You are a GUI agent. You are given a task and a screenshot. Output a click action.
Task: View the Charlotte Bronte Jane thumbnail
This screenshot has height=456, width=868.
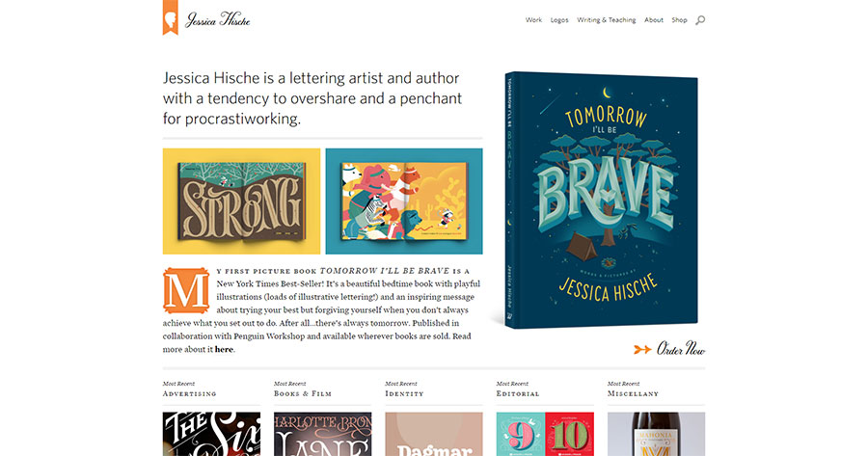point(323,434)
